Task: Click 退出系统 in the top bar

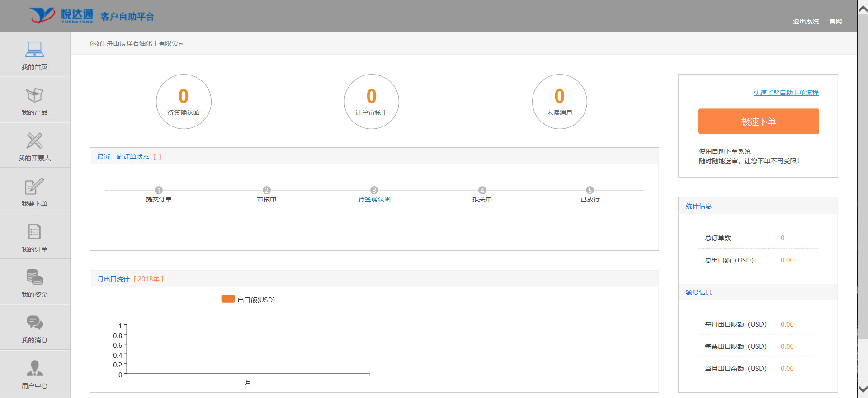Action: 806,21
